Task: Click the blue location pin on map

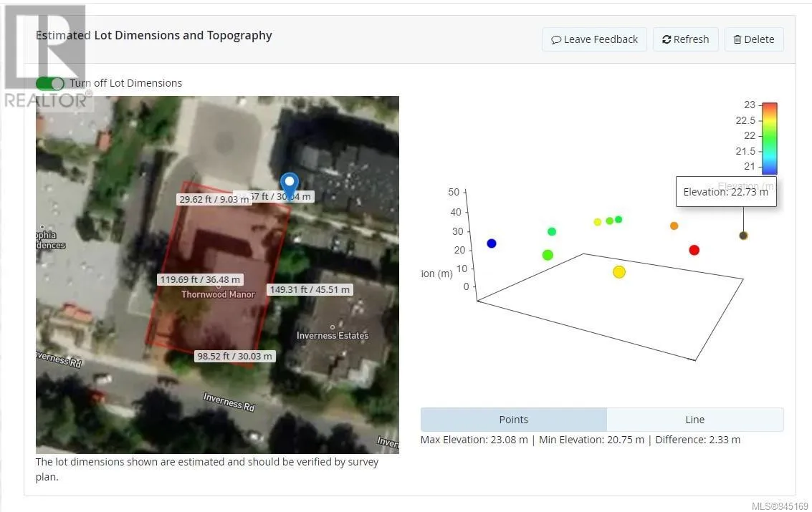Action: 289,184
